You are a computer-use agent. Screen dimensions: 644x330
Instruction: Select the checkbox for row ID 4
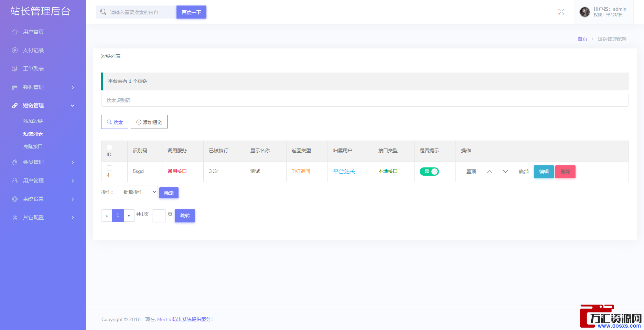(x=109, y=168)
